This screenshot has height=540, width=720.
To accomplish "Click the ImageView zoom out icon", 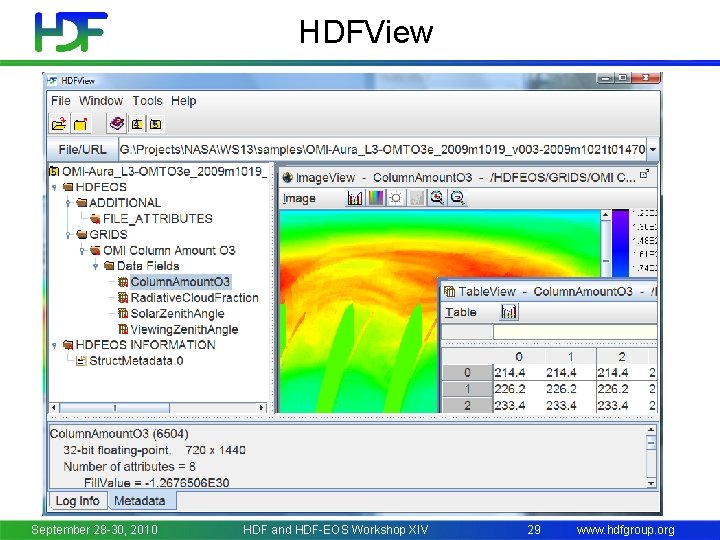I will pos(457,198).
